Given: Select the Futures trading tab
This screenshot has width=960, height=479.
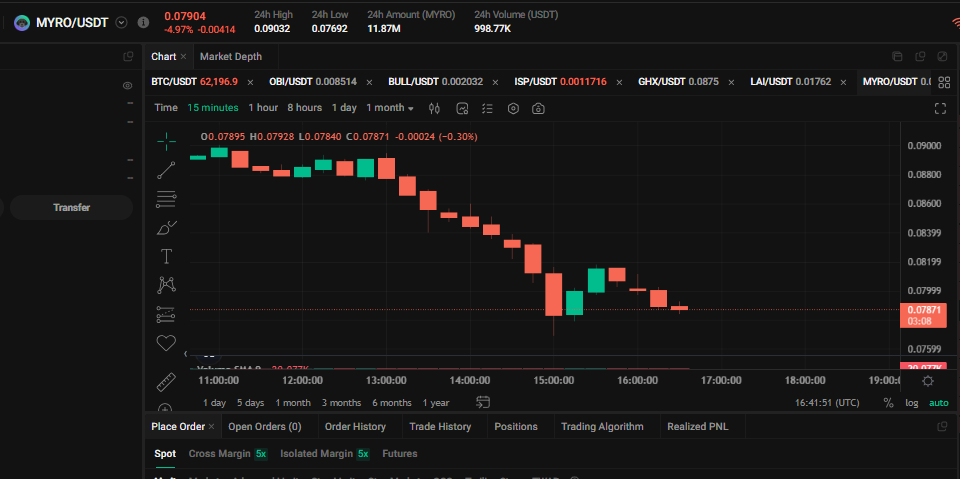Looking at the screenshot, I should point(400,454).
